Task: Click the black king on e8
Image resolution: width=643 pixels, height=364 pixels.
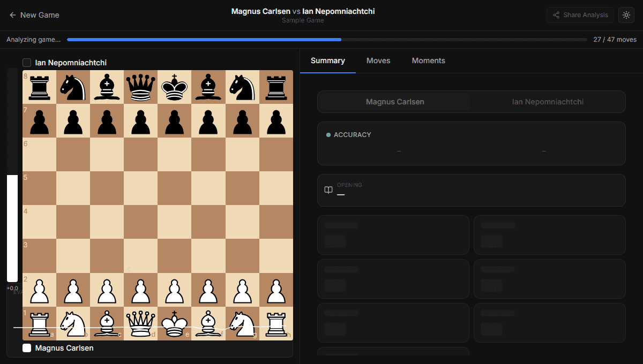Action: click(175, 87)
